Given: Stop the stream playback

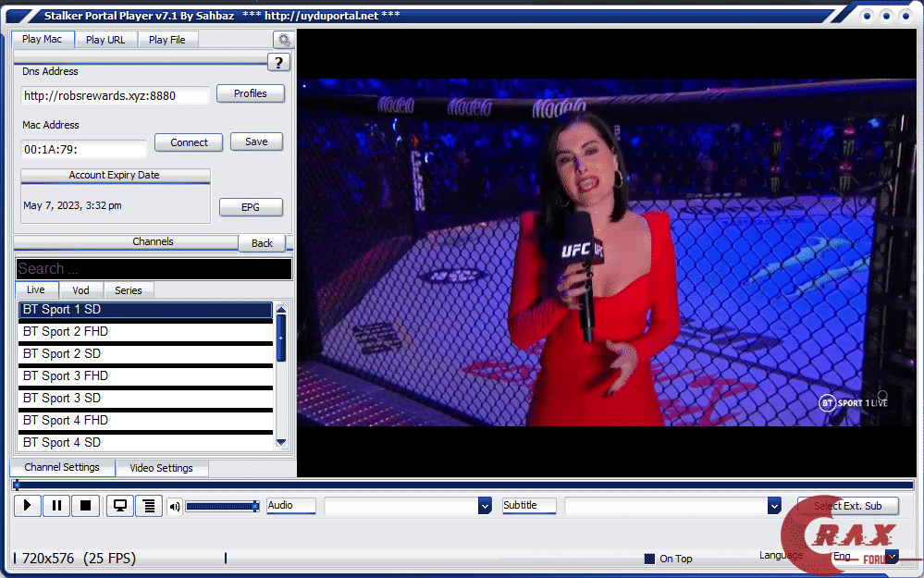Looking at the screenshot, I should point(85,506).
